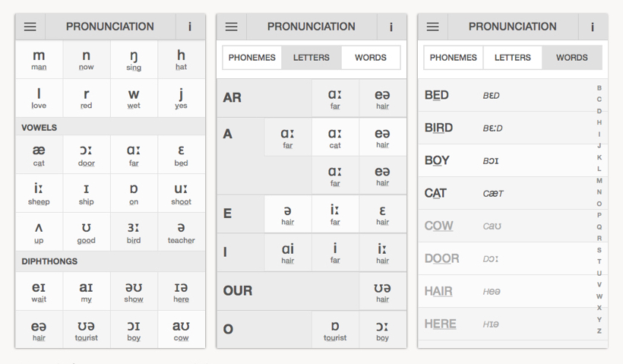Click info icon on the word list panel

(593, 27)
